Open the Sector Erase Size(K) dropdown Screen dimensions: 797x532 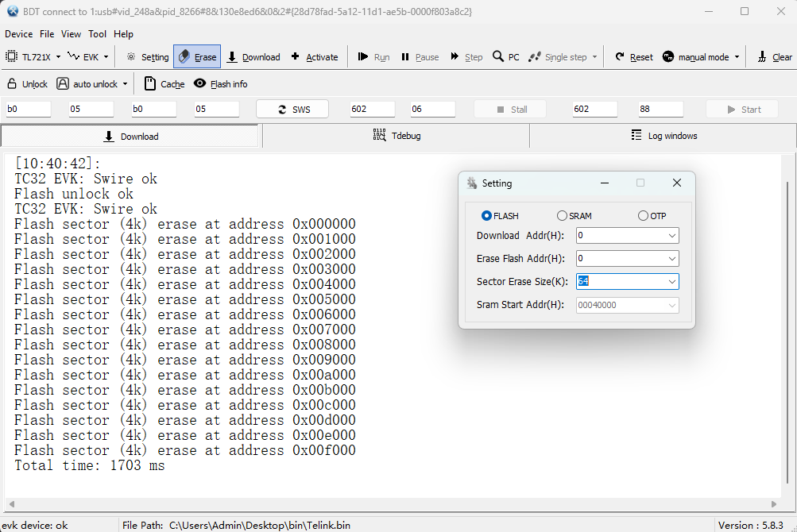click(672, 282)
